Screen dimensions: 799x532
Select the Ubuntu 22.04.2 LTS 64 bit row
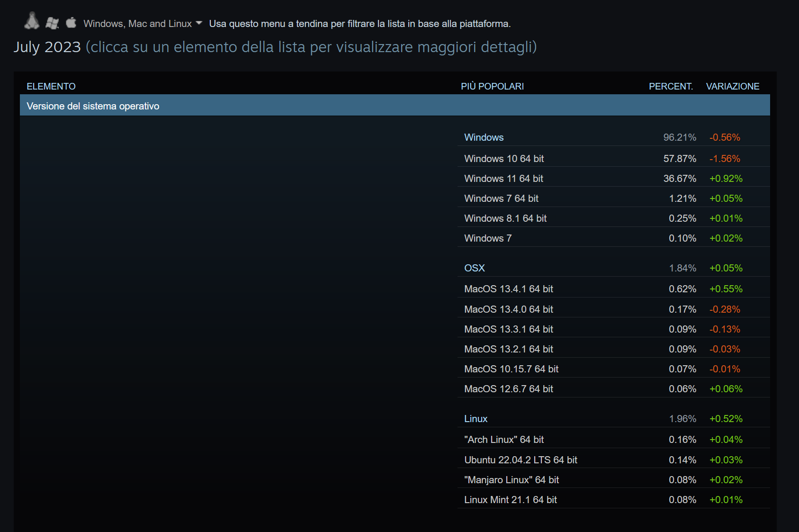(x=613, y=459)
